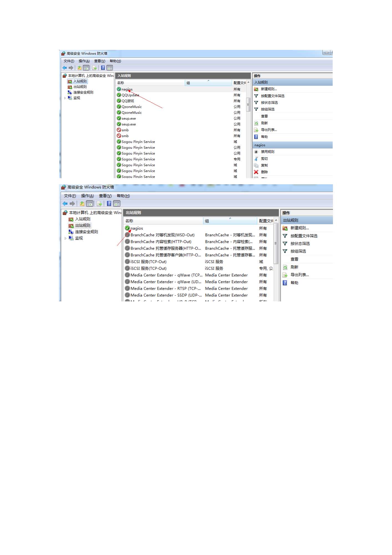The height and width of the screenshot is (555, 392).
Task: Toggle console tree icon in inbound window toolbar
Action: 86,68
